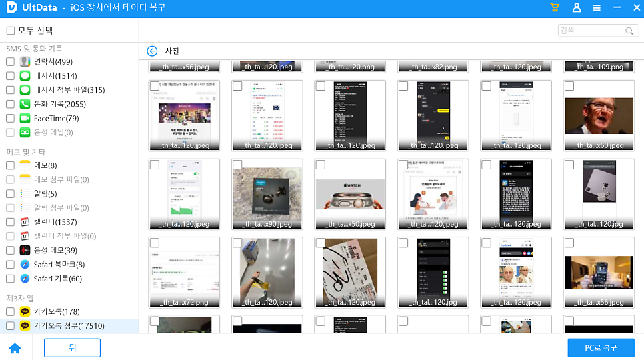Select Safari 북마크(8) category label

coord(59,265)
